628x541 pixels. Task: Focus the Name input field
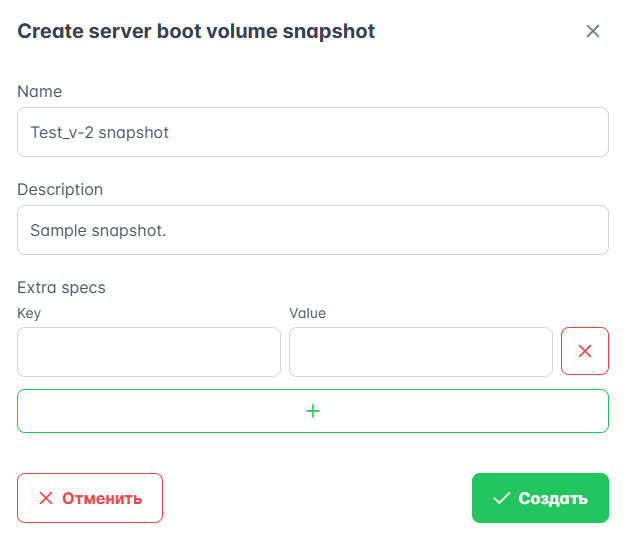pos(313,132)
